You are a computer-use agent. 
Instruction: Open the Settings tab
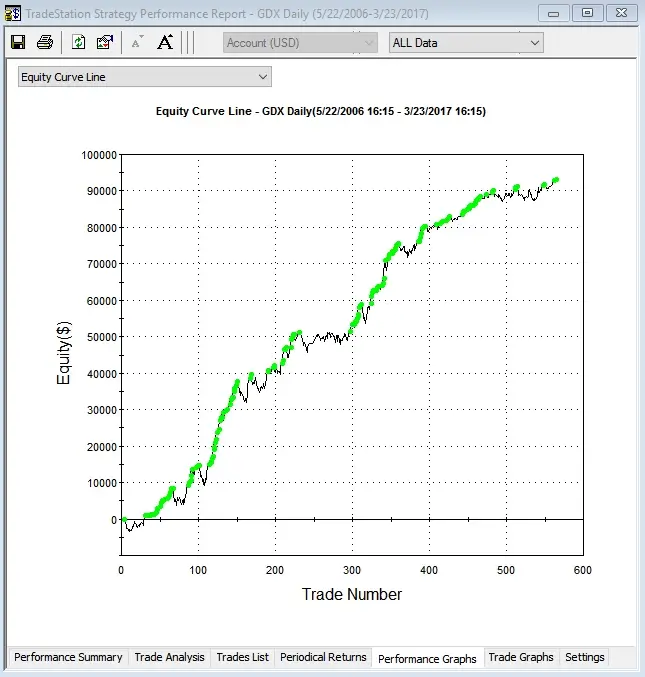585,657
